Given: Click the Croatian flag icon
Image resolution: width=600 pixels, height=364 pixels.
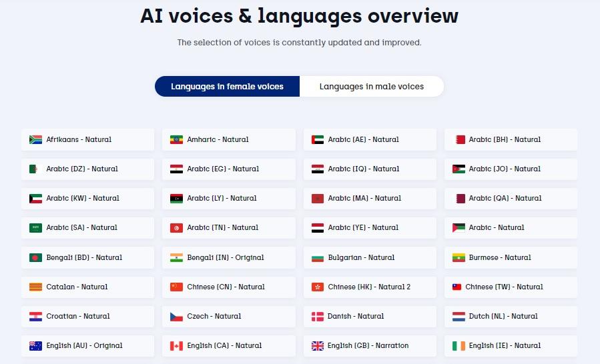Looking at the screenshot, I should coord(35,317).
